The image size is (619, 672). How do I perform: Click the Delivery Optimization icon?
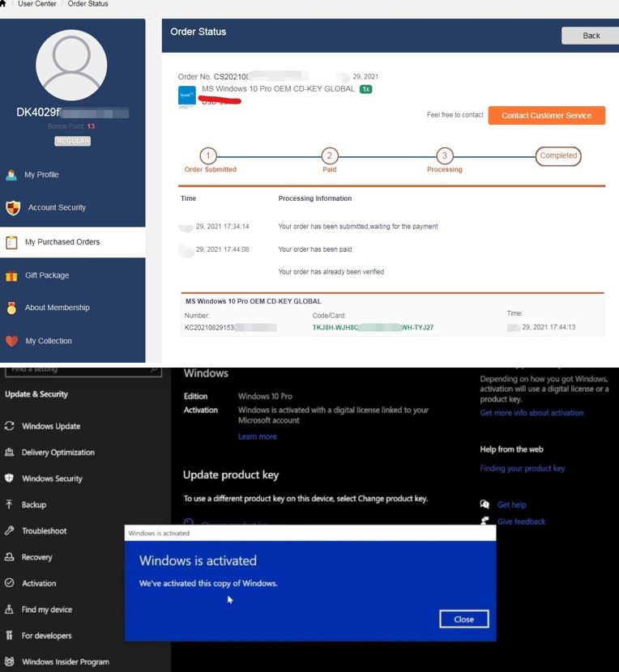10,452
